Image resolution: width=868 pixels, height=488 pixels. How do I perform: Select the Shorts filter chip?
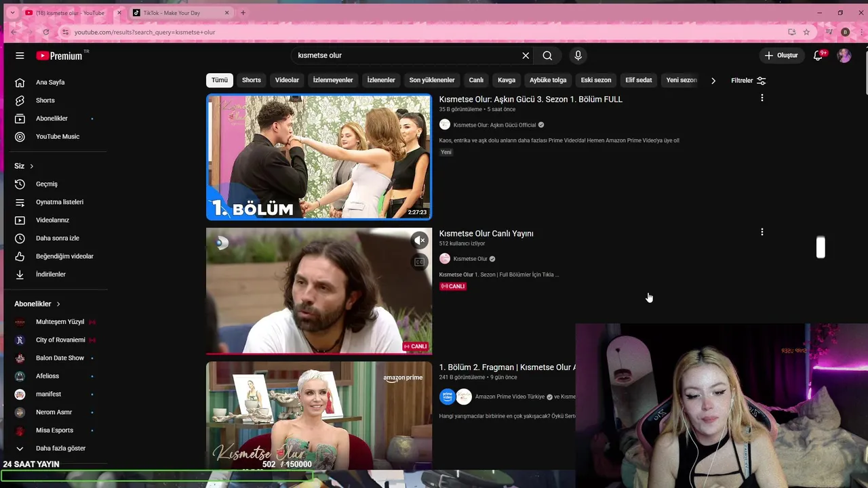252,80
